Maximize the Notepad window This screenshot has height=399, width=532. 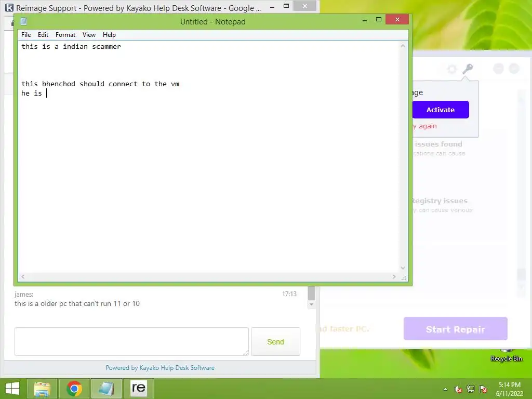click(379, 20)
